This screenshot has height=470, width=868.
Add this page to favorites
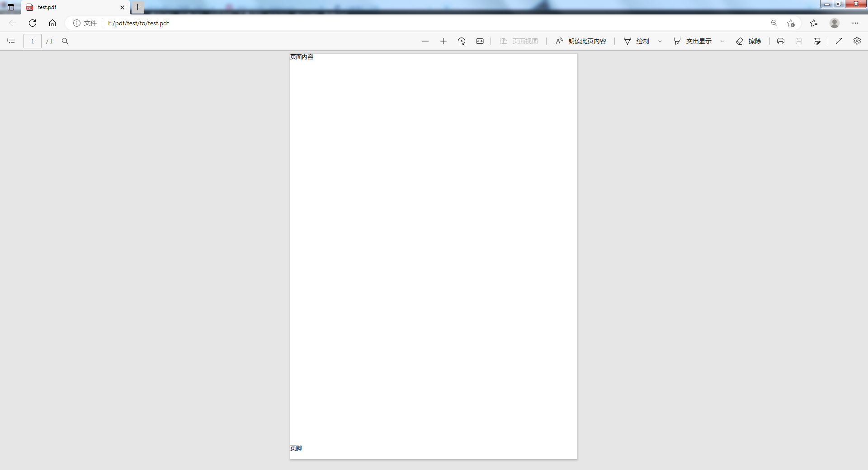click(x=791, y=23)
